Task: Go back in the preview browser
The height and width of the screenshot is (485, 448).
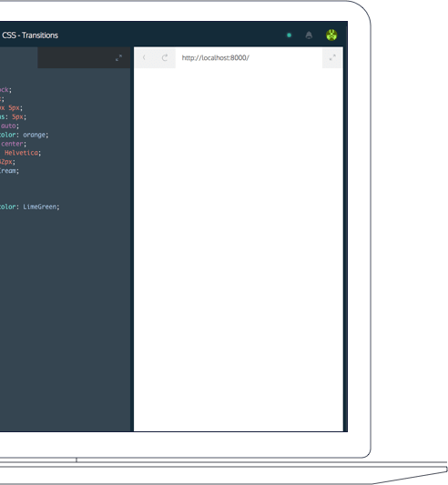Action: (144, 57)
